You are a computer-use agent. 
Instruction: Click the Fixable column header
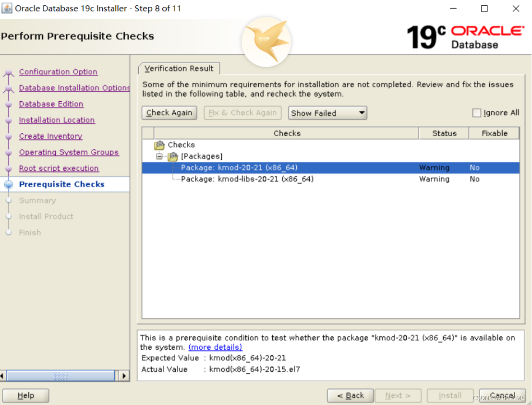pyautogui.click(x=495, y=133)
